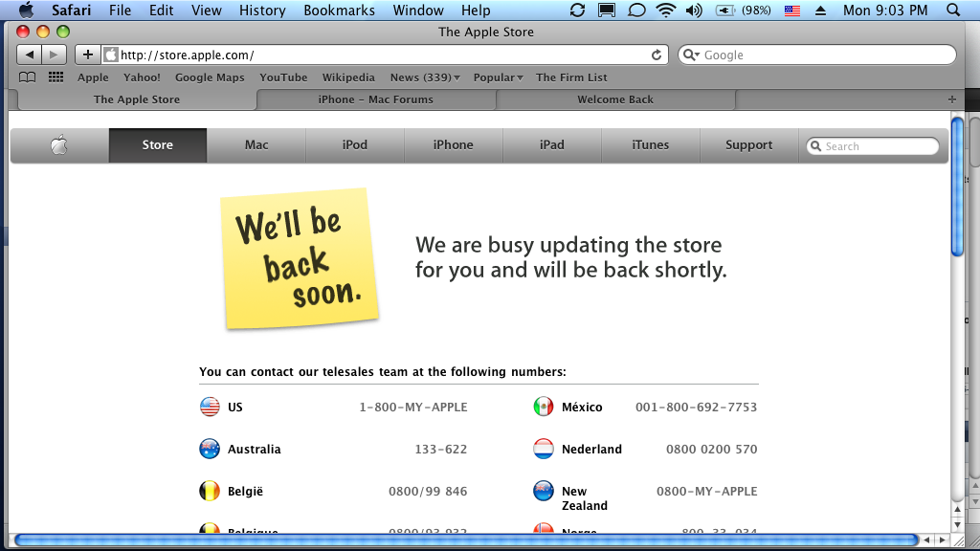Image resolution: width=980 pixels, height=551 pixels.
Task: Open the Window menu
Action: 418,10
